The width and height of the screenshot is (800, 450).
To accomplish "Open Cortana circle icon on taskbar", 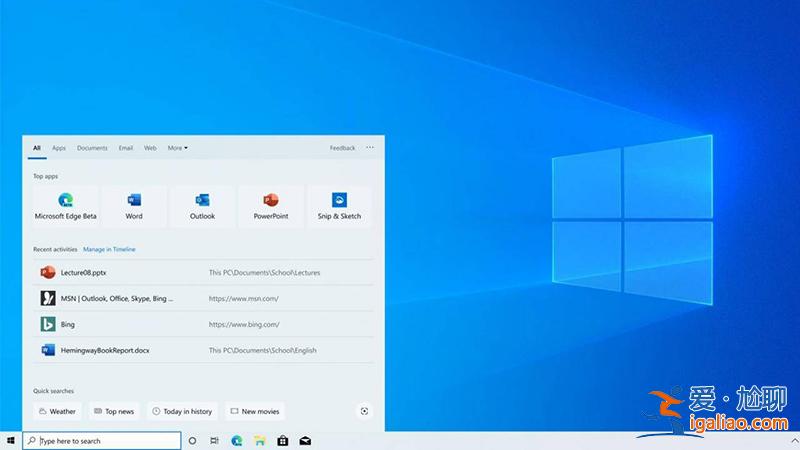I will [x=192, y=441].
